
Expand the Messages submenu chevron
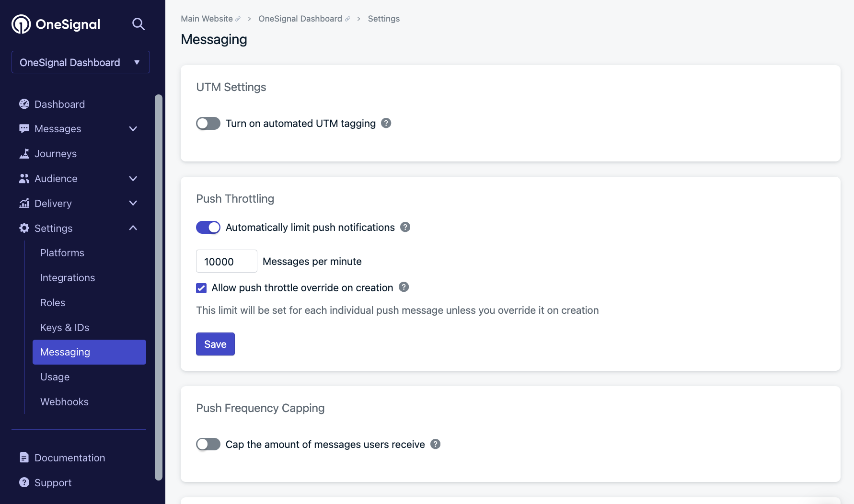coord(133,129)
